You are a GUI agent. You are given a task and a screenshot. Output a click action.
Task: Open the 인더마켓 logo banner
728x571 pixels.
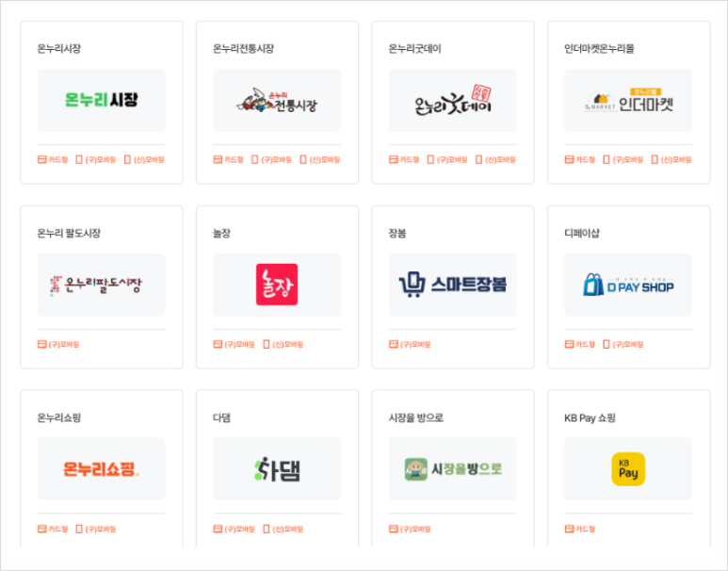pos(628,100)
